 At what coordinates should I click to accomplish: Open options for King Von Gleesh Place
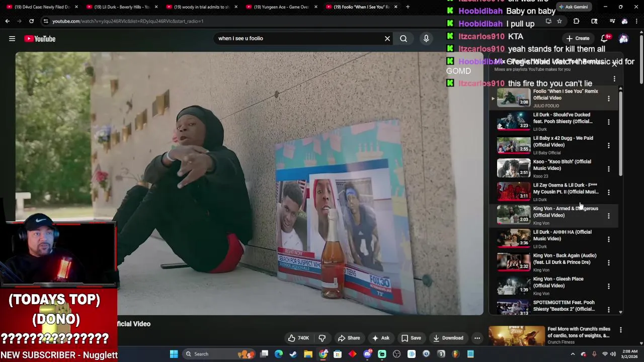[x=608, y=286]
